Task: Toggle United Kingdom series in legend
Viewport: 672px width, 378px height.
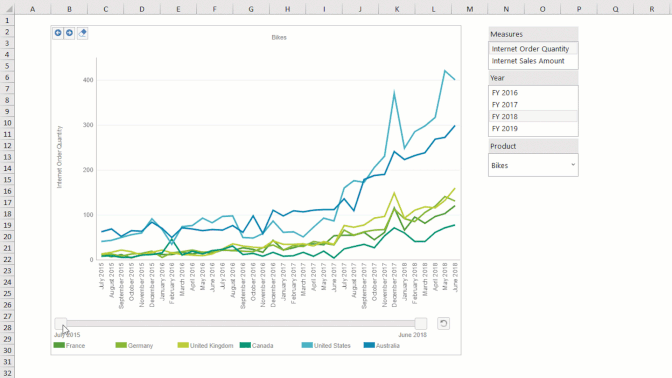Action: 206,345
